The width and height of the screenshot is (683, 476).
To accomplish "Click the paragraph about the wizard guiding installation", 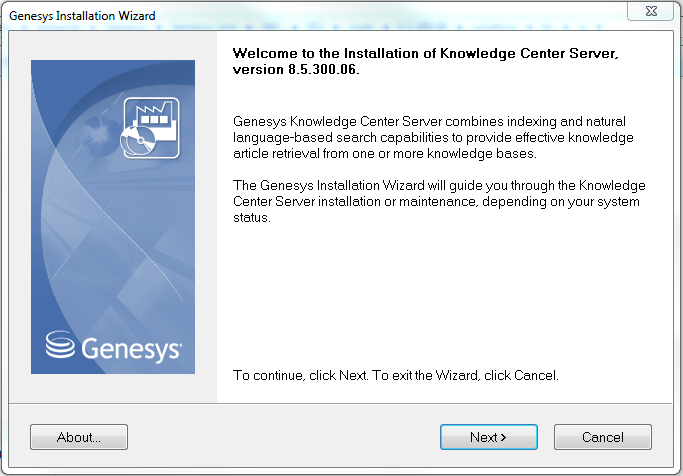I will (439, 202).
